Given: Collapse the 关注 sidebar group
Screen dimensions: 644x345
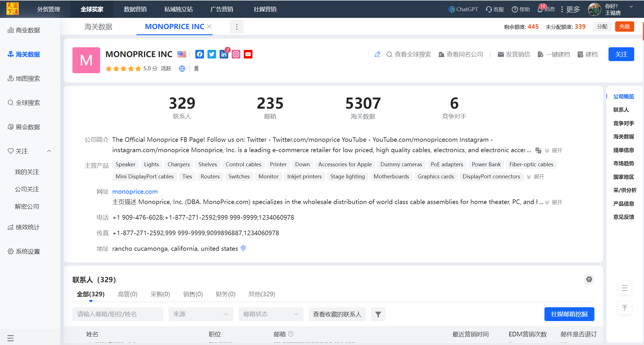Looking at the screenshot, I should pyautogui.click(x=49, y=151).
